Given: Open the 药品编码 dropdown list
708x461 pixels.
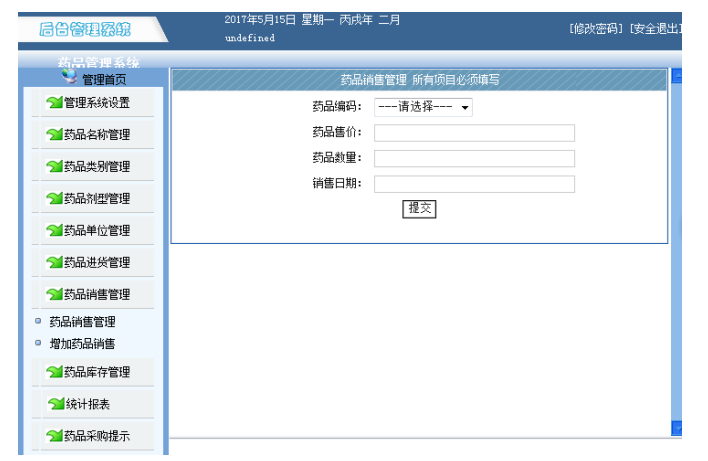Looking at the screenshot, I should coord(423,107).
